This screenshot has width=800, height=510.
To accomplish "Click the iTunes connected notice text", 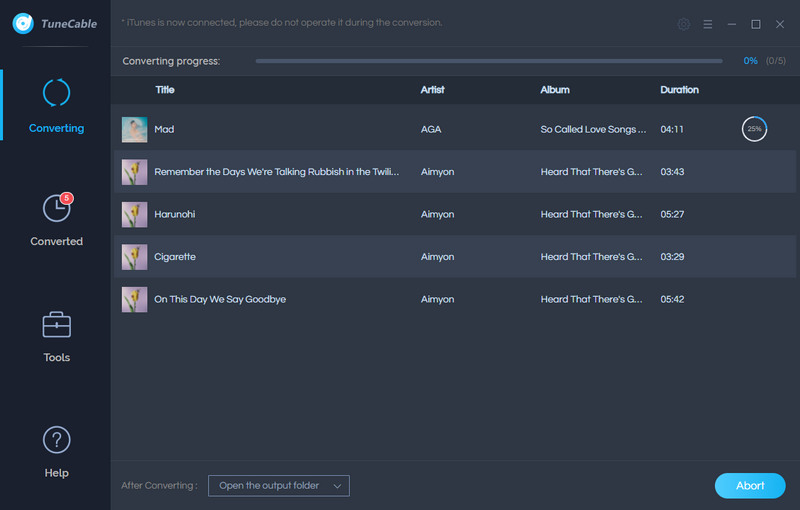I will 282,22.
